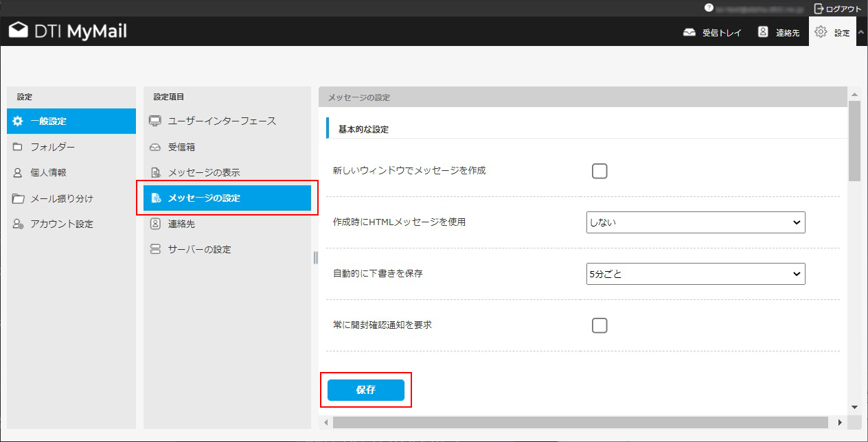
Task: Select メッセージの表示 settings item
Action: coord(227,173)
